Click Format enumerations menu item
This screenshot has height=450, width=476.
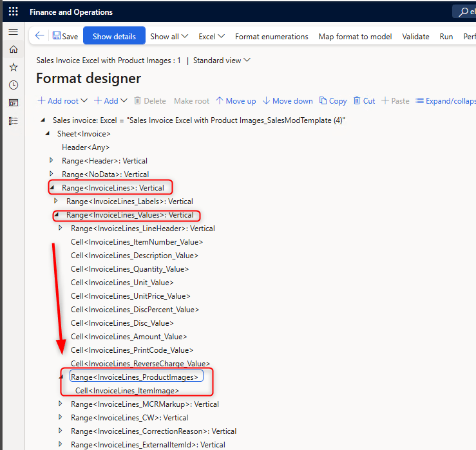(x=271, y=37)
